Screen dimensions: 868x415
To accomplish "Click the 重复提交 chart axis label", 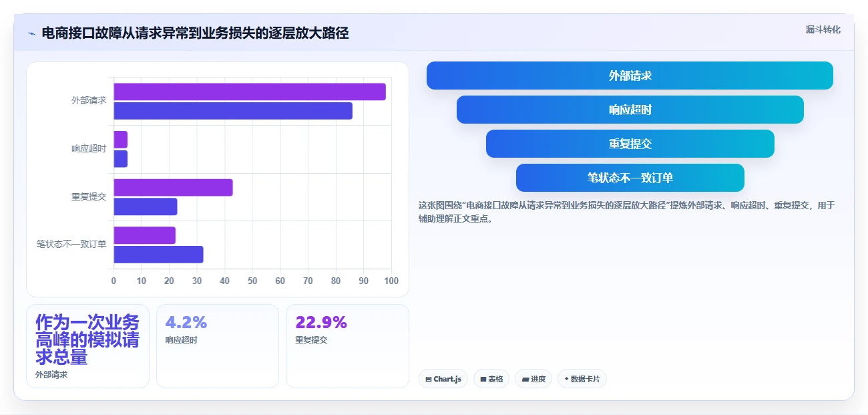I will click(89, 197).
